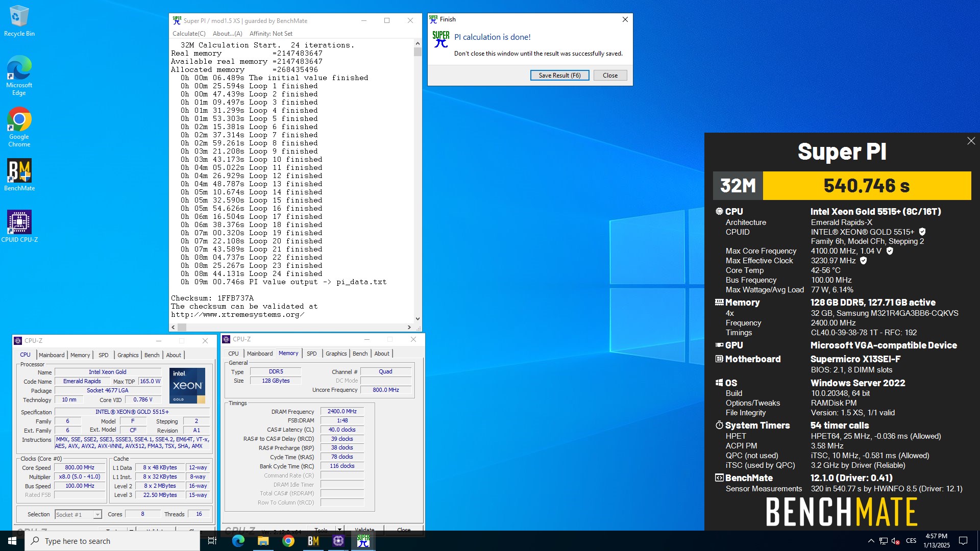
Task: Switch to CPU-Z on the taskbar
Action: tap(338, 541)
